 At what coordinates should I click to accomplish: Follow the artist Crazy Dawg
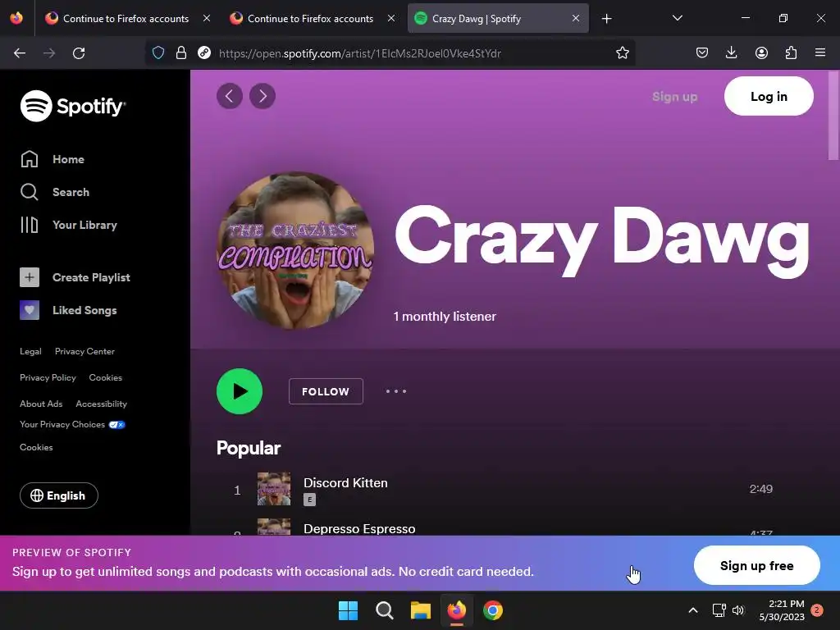coord(326,391)
